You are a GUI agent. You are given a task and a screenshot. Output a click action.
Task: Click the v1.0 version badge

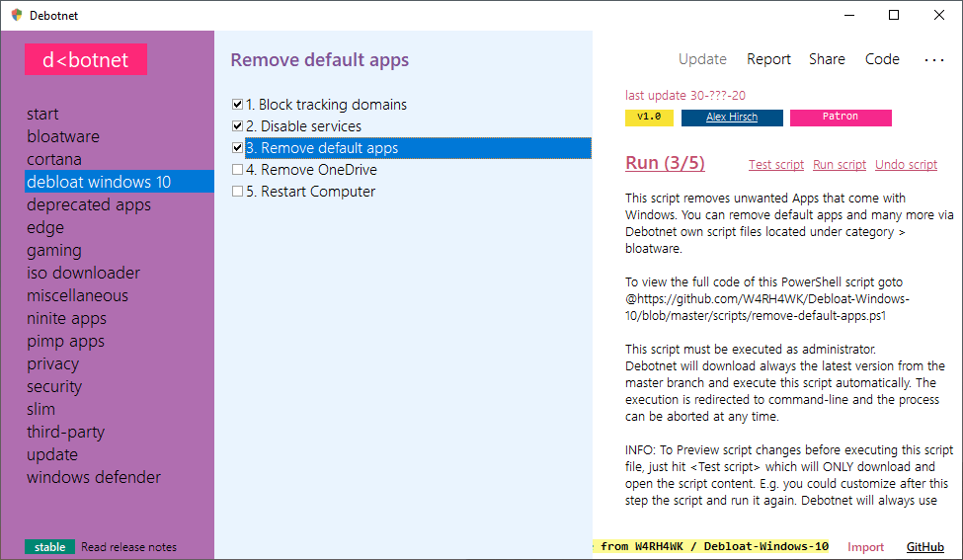click(x=649, y=118)
